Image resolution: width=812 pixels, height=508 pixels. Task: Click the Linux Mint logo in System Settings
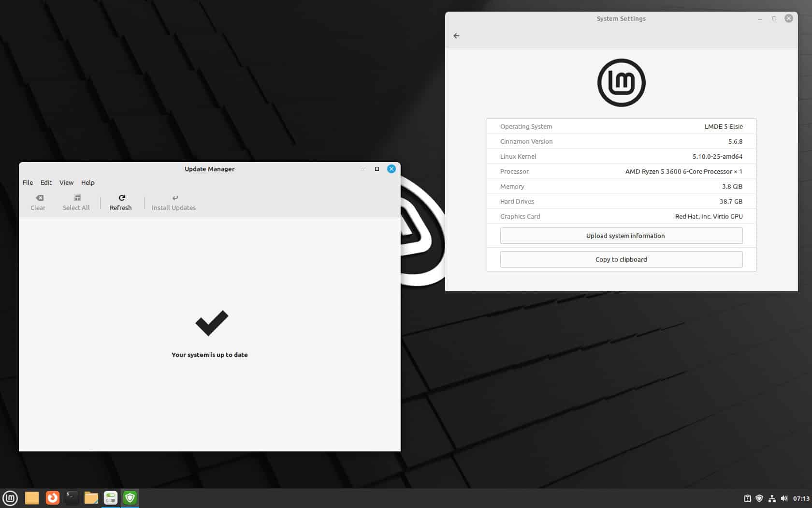tap(621, 82)
